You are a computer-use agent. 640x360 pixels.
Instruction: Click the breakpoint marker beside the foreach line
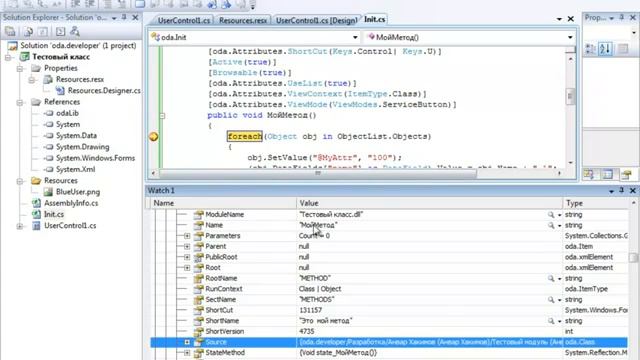[153, 136]
